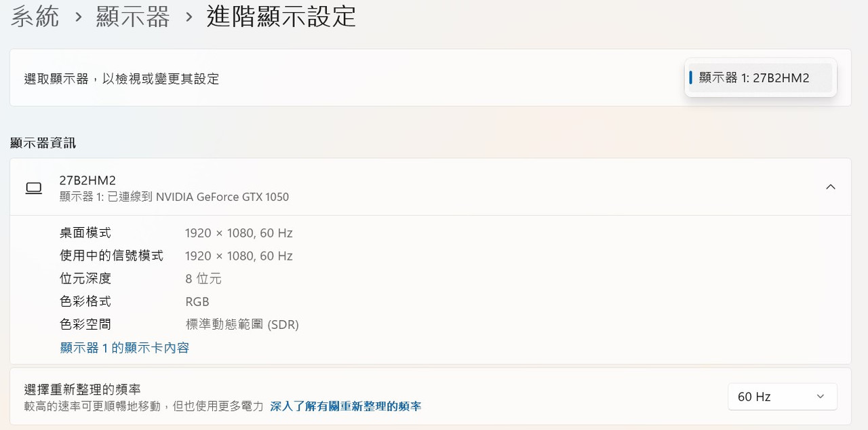
Task: Click the 桌面模式 value 1920 × 1080, 60 Hz
Action: (x=239, y=233)
